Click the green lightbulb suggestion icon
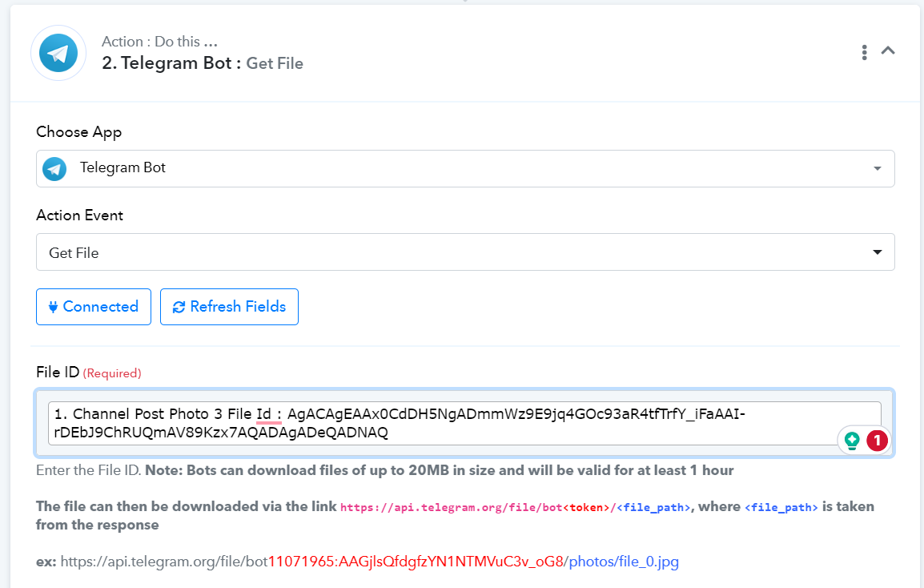 [851, 441]
